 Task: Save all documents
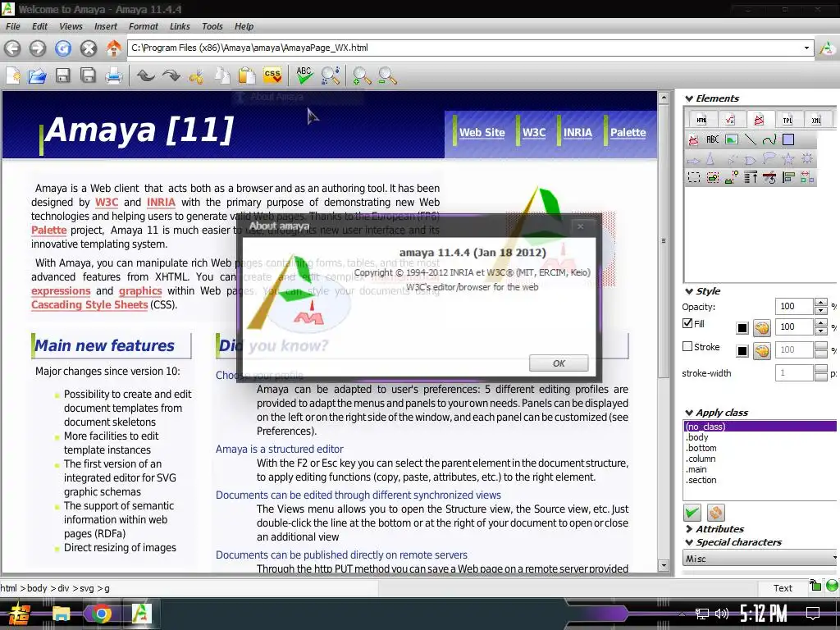(88, 75)
